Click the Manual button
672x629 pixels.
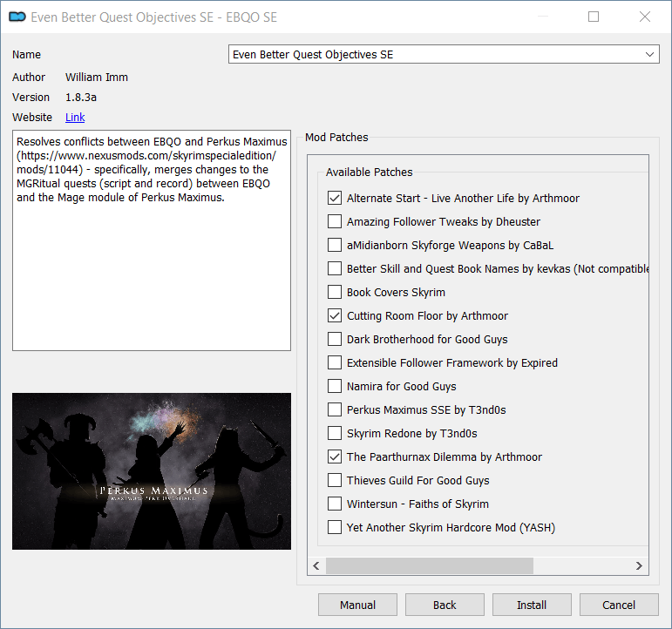tap(357, 605)
